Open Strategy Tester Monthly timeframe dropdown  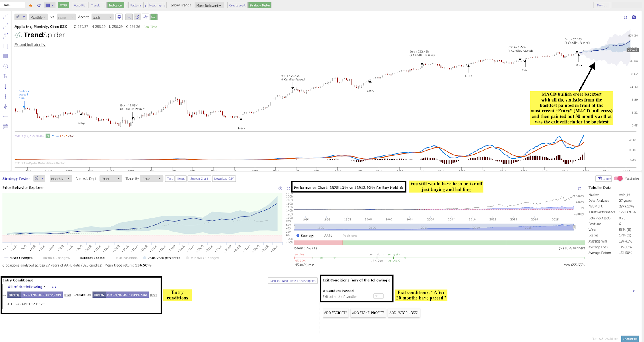(60, 178)
